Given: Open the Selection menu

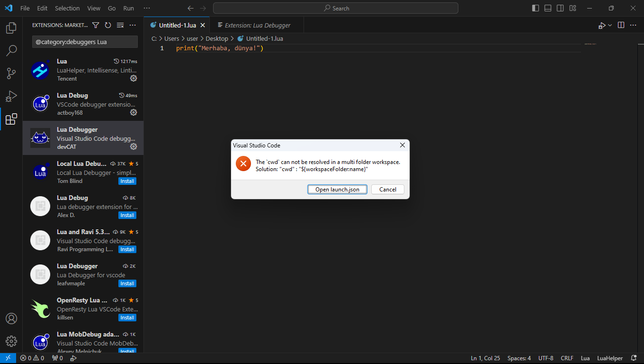Looking at the screenshot, I should pos(67,8).
